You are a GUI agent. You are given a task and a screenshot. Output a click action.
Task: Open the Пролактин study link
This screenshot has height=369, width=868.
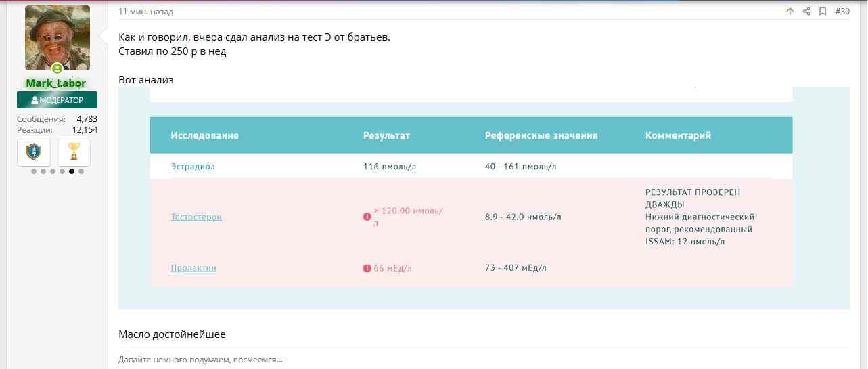[x=193, y=268]
